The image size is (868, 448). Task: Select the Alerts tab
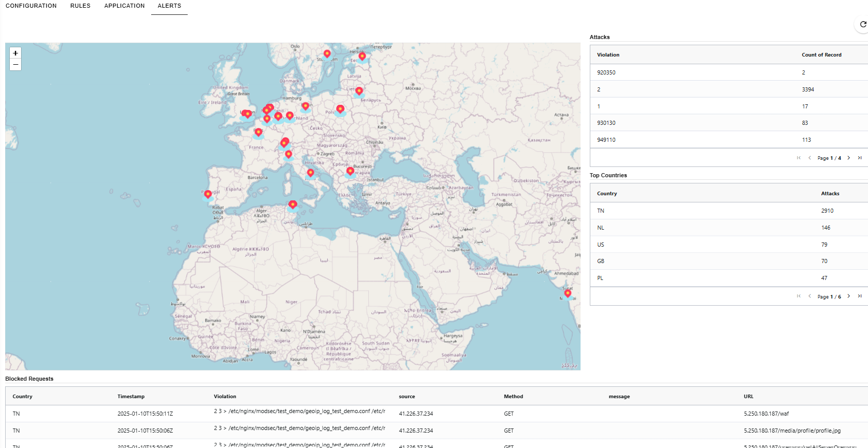coord(169,6)
